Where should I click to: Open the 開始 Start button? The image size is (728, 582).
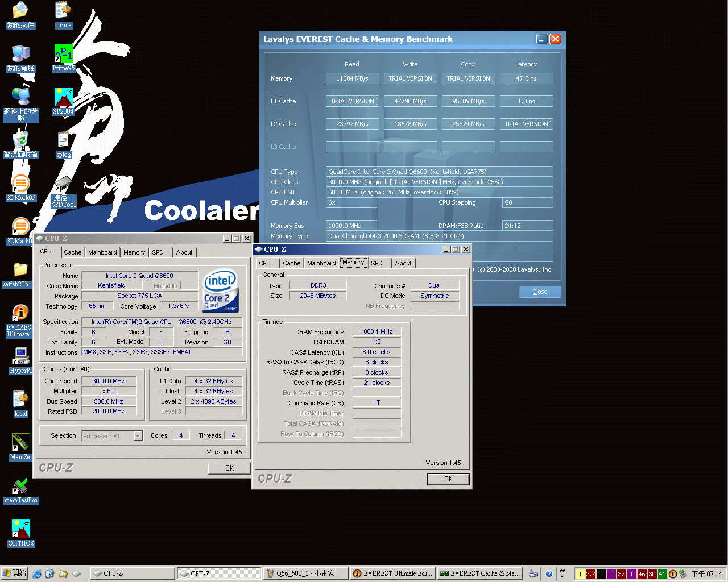point(14,573)
